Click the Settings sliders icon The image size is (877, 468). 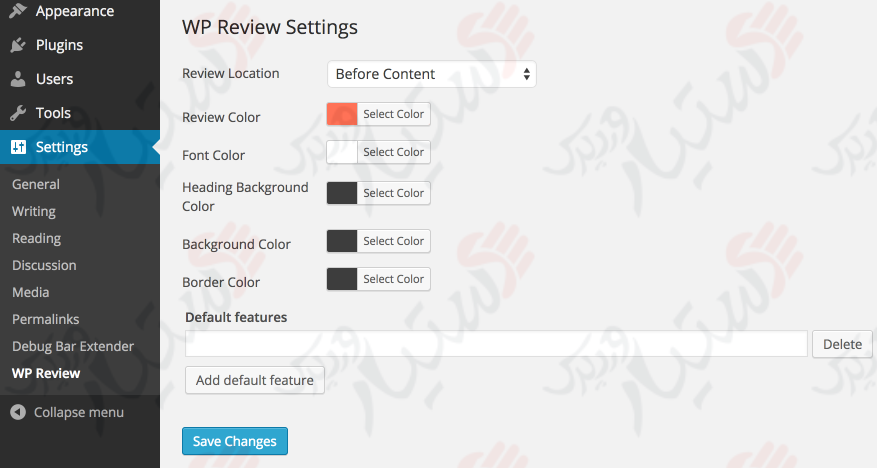(18, 147)
